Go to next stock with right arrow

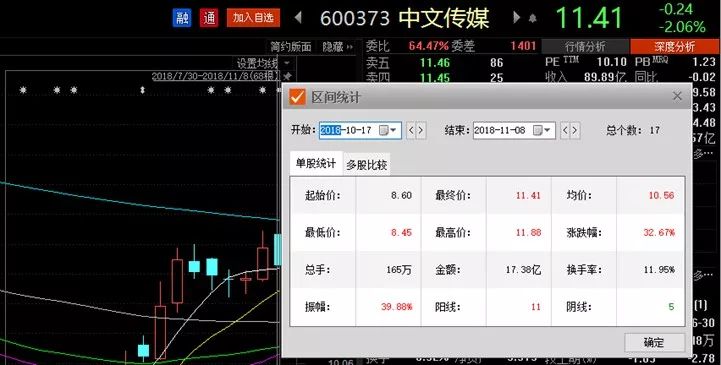517,17
